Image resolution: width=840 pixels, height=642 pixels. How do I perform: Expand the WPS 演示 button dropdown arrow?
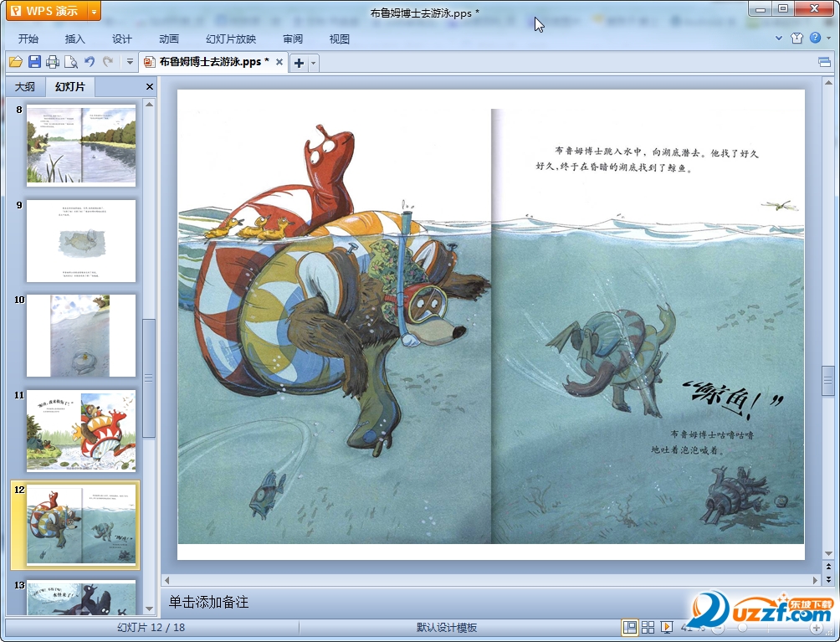click(x=94, y=11)
